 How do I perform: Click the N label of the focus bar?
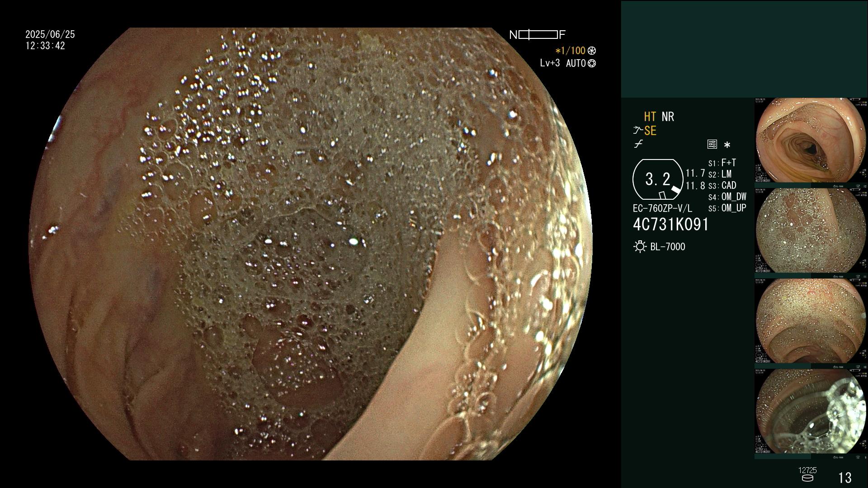tap(513, 35)
